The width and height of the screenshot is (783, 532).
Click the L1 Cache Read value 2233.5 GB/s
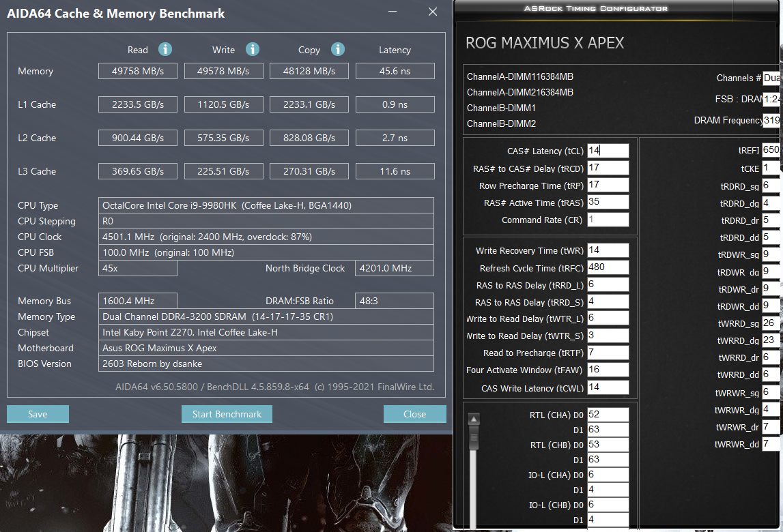click(x=138, y=104)
